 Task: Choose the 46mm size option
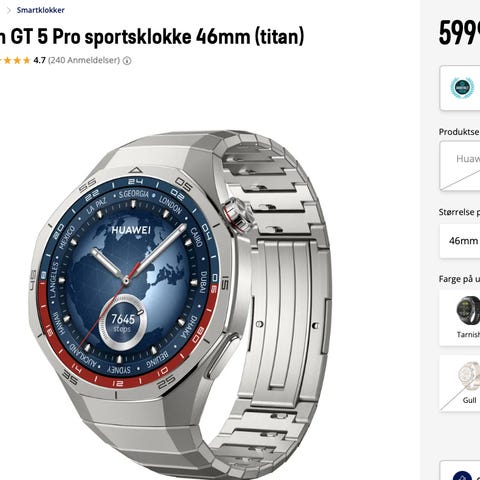coord(460,241)
